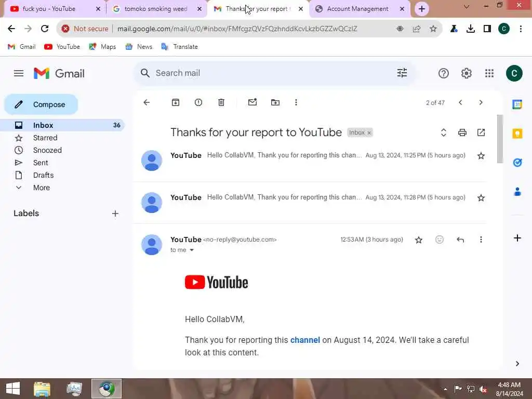This screenshot has width=532, height=399.
Task: Open more options for 12:53 AM message
Action: point(481,240)
